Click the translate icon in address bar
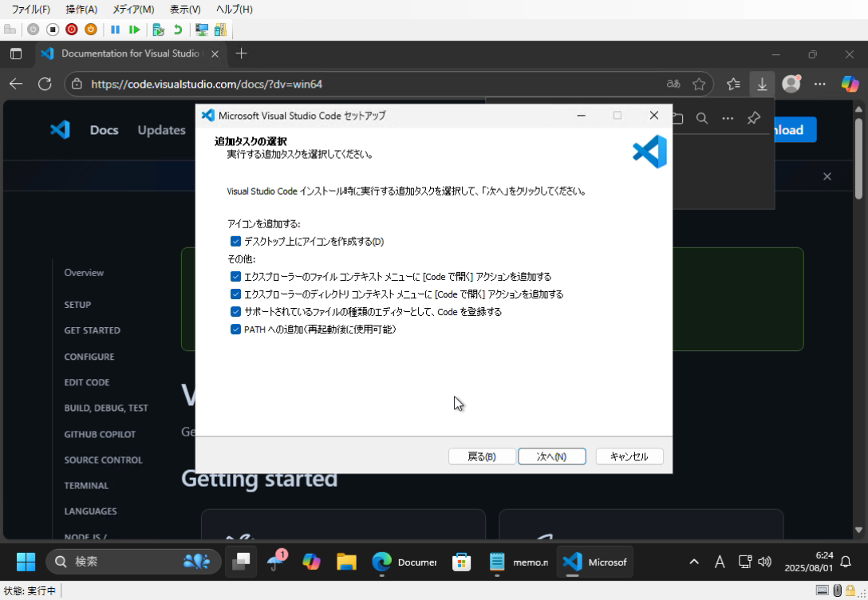Screen dimensions: 868x600 click(x=673, y=84)
